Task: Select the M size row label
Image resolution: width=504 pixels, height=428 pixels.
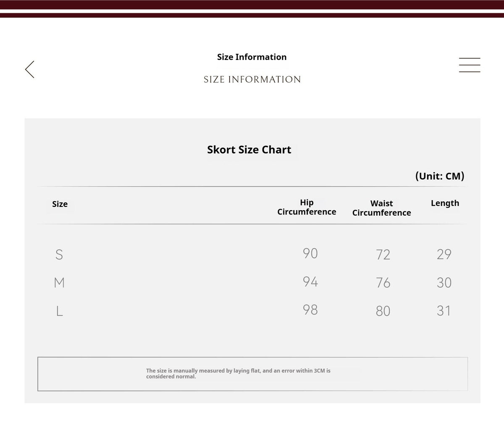Action: point(59,282)
